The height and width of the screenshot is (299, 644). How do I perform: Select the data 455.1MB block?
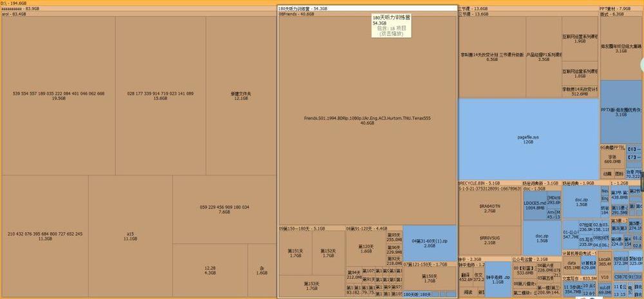tap(571, 265)
